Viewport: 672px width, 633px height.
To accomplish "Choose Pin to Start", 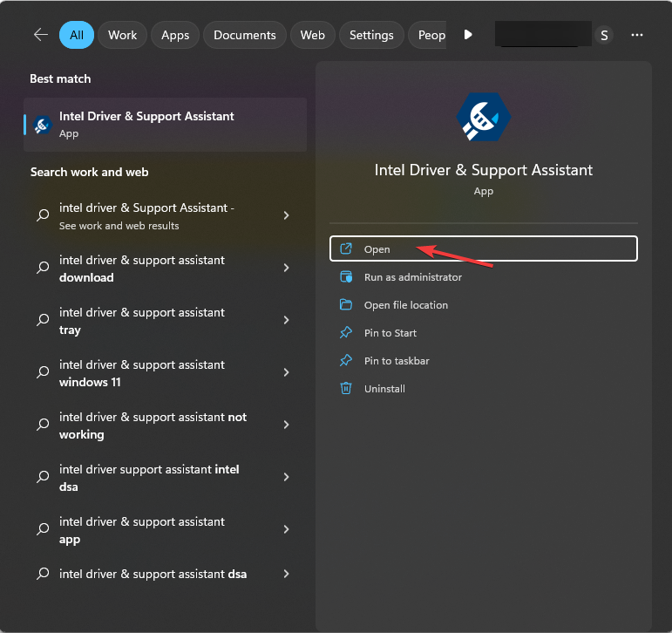I will [484, 333].
